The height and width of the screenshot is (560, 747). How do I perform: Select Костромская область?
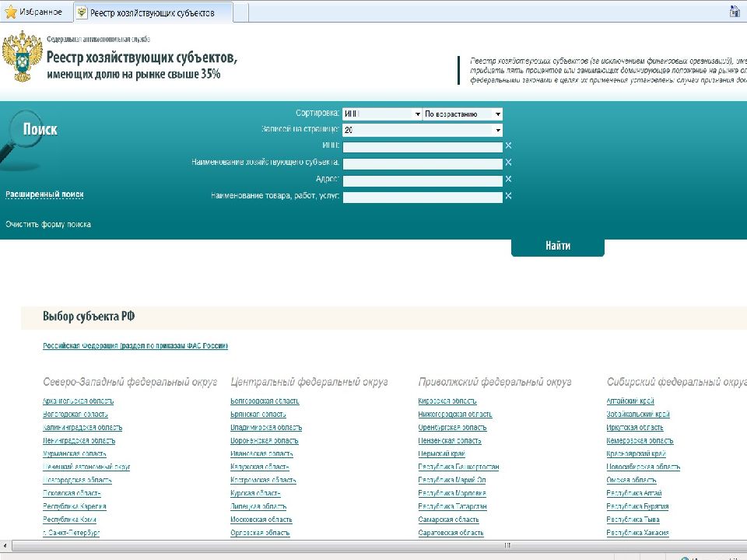click(x=264, y=480)
